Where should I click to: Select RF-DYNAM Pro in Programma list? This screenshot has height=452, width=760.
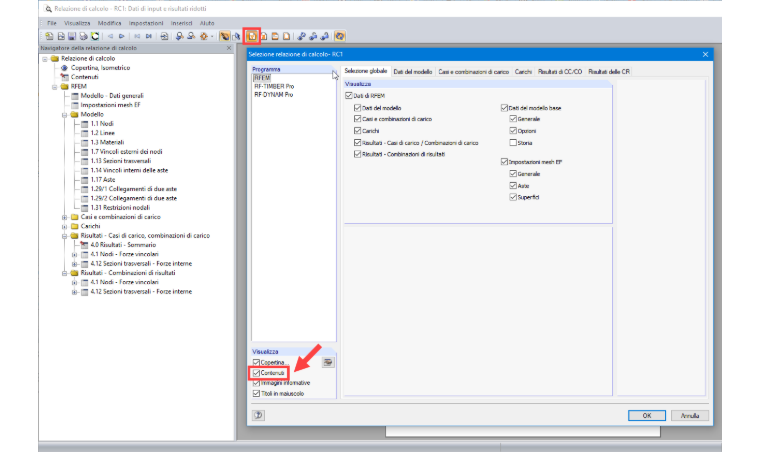tap(273, 94)
